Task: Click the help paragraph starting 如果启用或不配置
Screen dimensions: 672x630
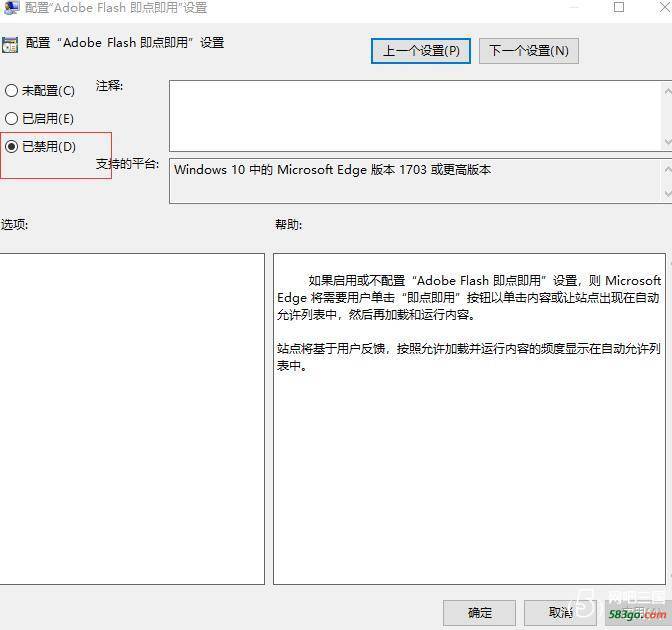Action: point(468,298)
